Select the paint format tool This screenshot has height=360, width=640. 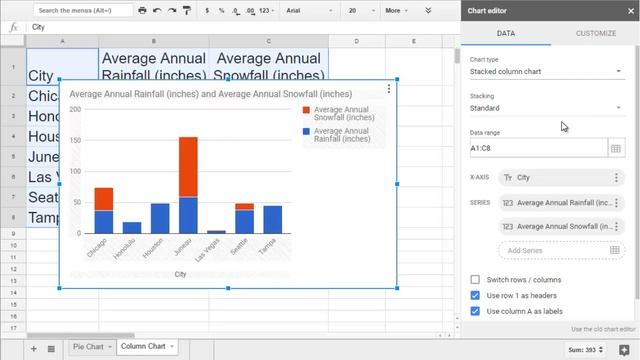[187, 11]
